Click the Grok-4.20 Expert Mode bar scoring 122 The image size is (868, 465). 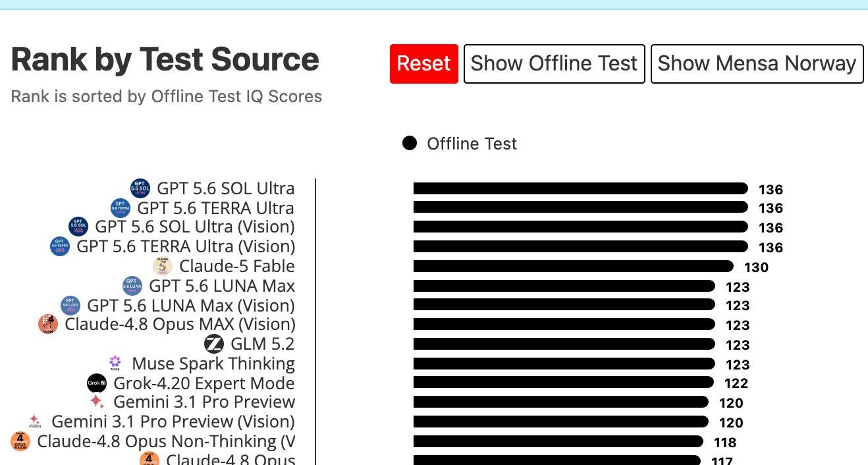(x=564, y=382)
